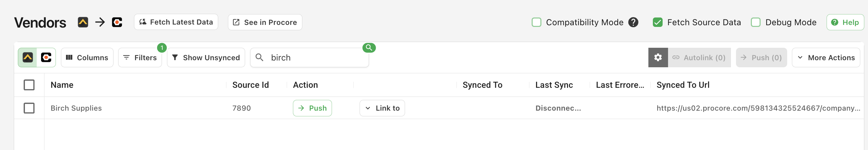Enable the Debug Mode checkbox
This screenshot has width=868, height=150.
pos(756,22)
